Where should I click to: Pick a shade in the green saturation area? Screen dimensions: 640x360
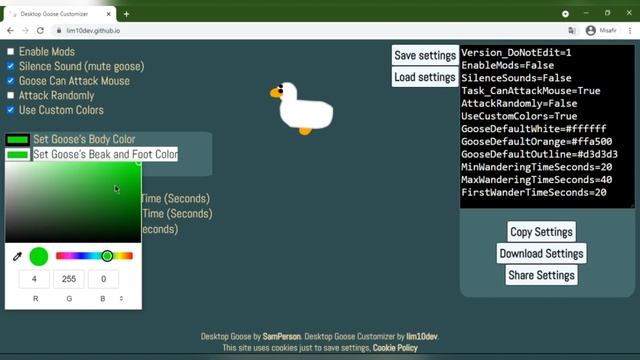click(x=73, y=202)
